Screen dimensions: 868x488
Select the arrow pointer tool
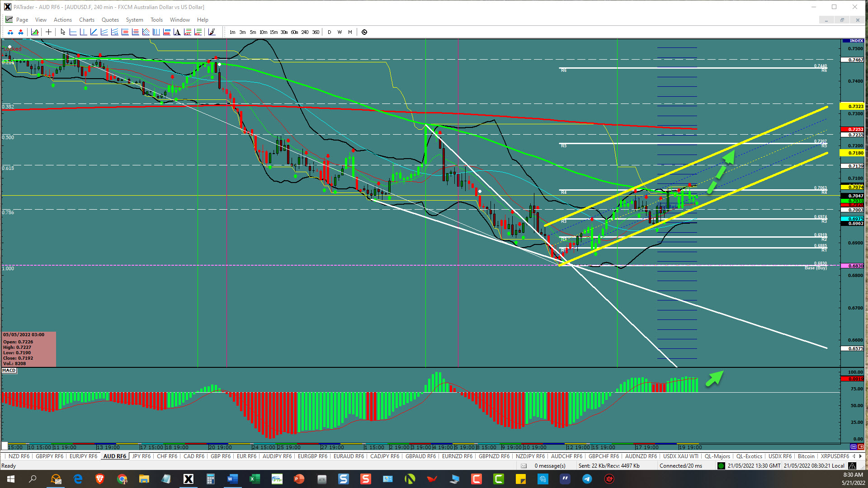[x=63, y=32]
